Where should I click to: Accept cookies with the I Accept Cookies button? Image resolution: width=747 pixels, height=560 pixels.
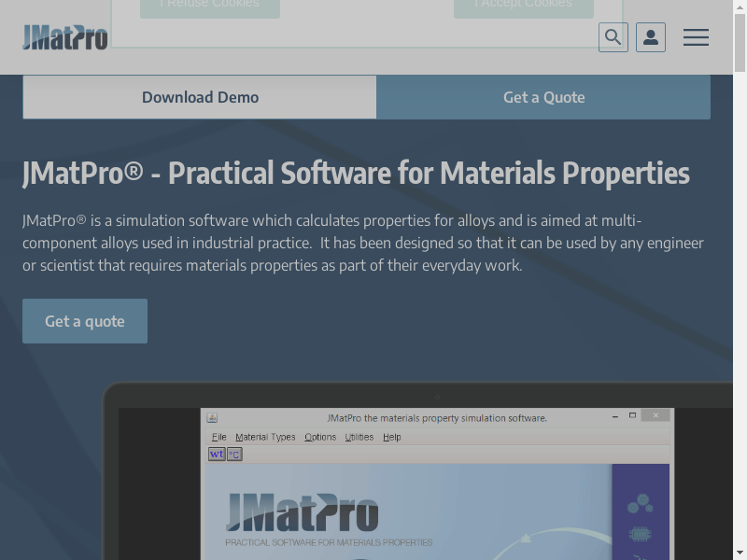click(523, 6)
